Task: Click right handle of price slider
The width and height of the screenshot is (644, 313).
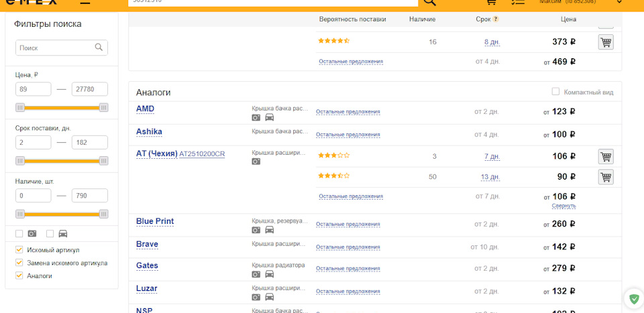Action: tap(103, 108)
